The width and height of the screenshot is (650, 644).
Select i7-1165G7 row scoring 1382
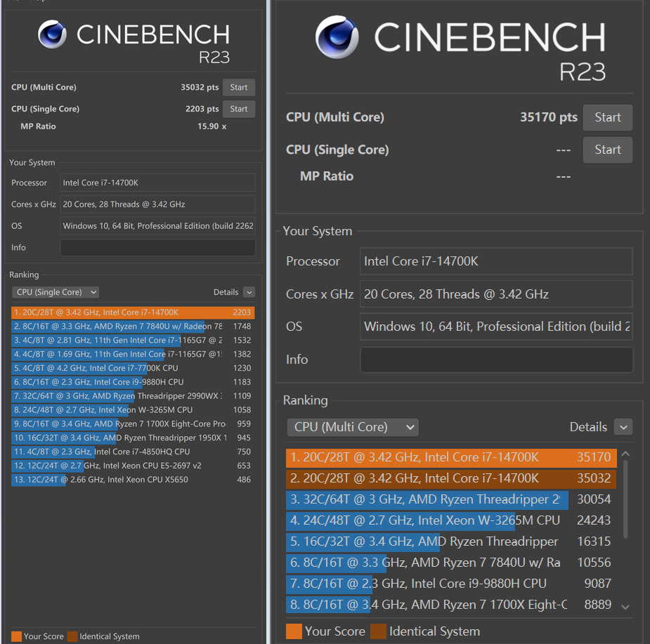click(x=133, y=355)
